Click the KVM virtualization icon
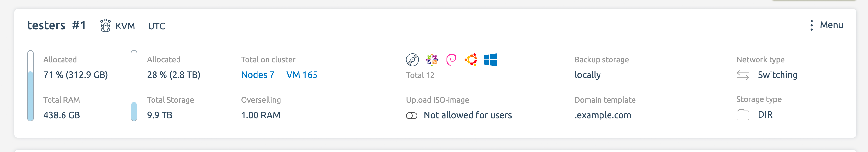The width and height of the screenshot is (868, 152). pos(106,26)
